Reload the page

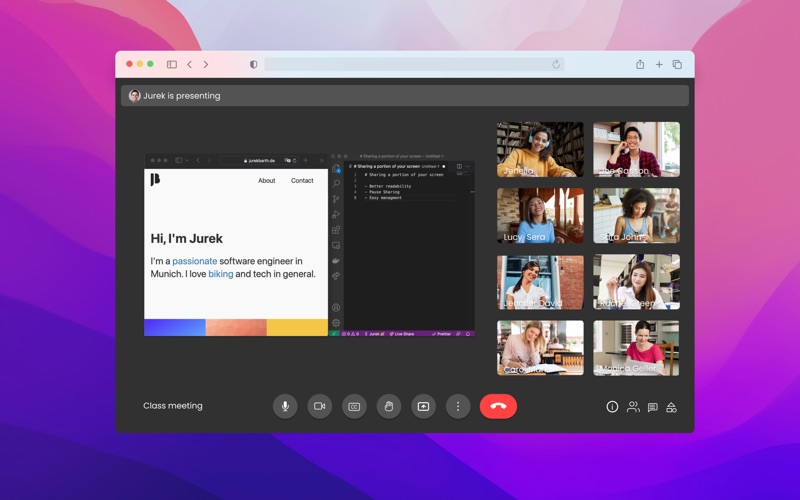(556, 64)
